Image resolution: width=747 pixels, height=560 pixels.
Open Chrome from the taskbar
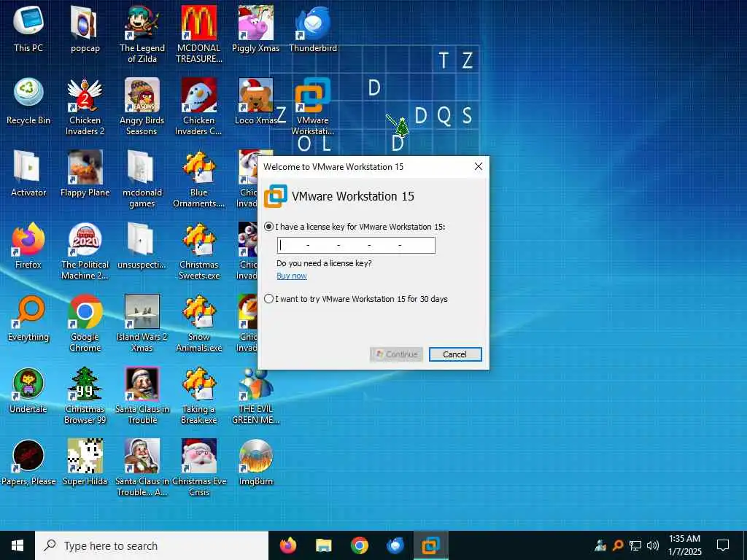pos(359,545)
